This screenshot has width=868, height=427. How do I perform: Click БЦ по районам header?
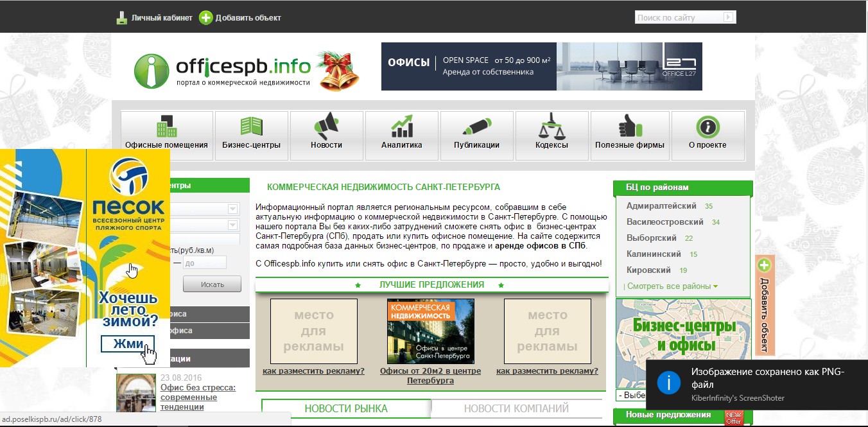click(x=683, y=187)
